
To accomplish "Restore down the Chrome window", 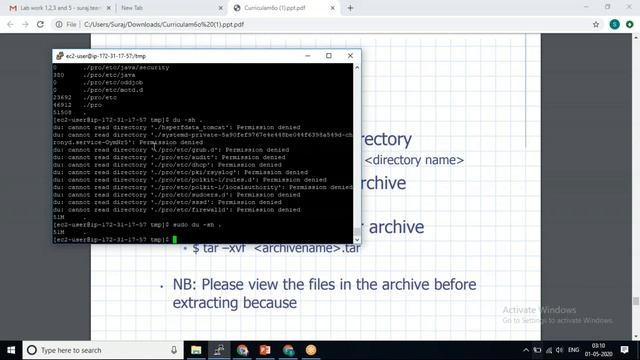I will (608, 7).
